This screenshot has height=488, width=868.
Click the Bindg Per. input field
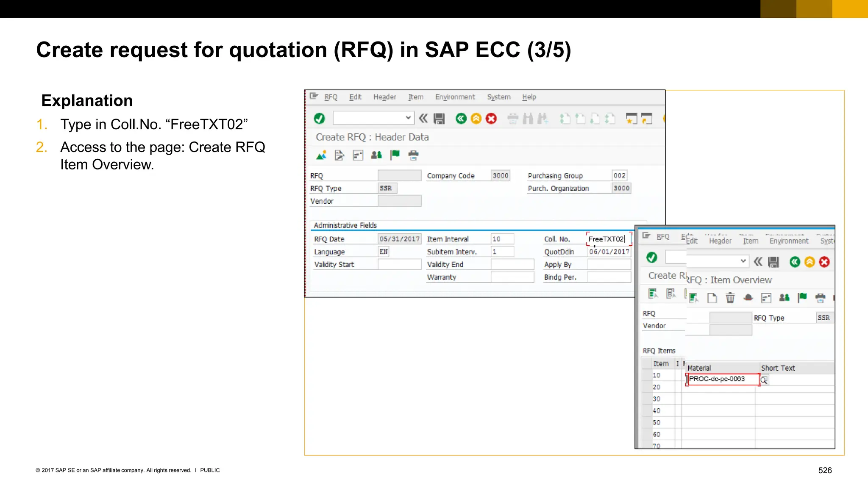click(x=609, y=277)
